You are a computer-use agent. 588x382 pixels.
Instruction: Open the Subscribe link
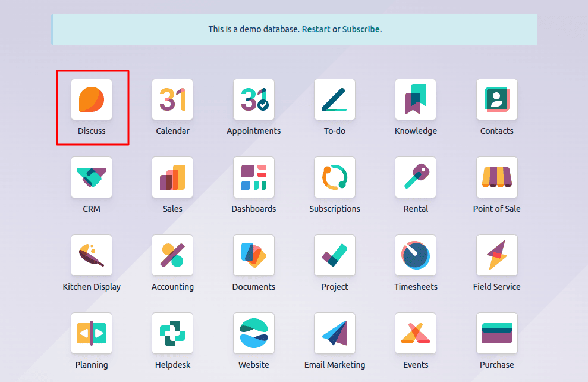(x=361, y=29)
